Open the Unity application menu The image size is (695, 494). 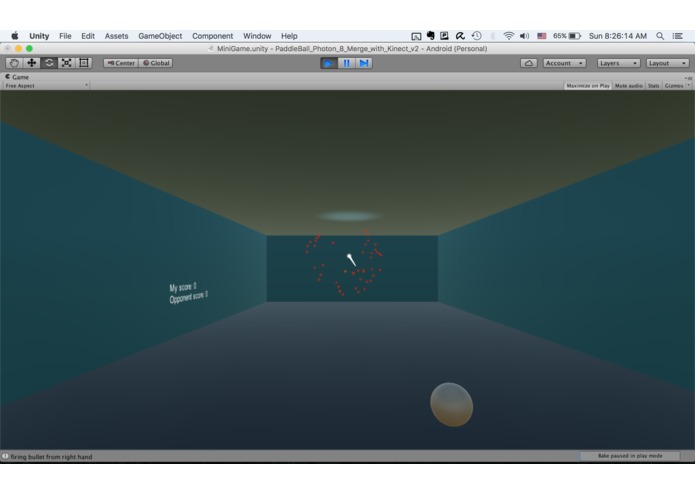[x=39, y=36]
